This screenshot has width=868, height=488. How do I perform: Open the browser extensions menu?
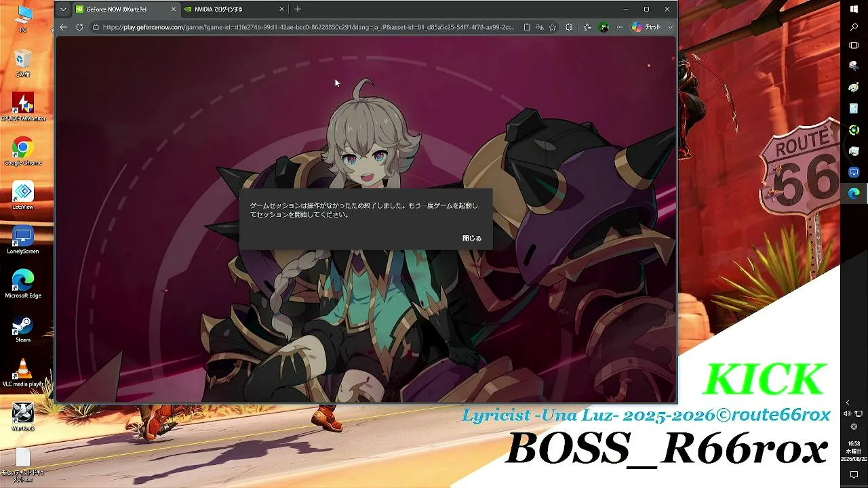point(569,27)
